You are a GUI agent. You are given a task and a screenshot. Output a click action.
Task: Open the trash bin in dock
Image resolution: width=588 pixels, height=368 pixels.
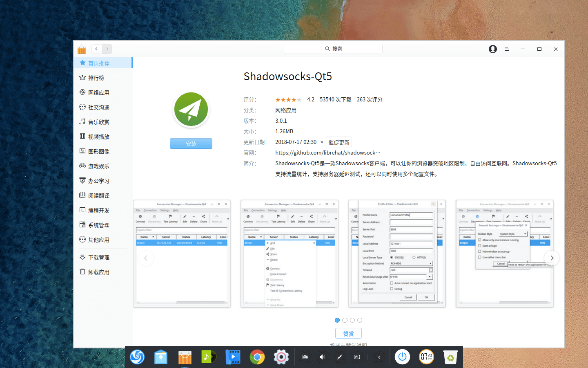point(450,357)
